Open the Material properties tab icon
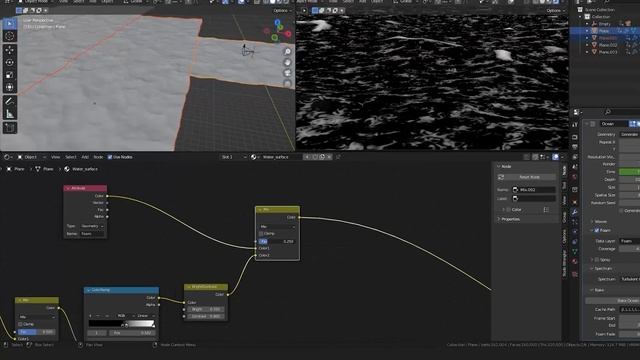640x360 pixels. (575, 262)
